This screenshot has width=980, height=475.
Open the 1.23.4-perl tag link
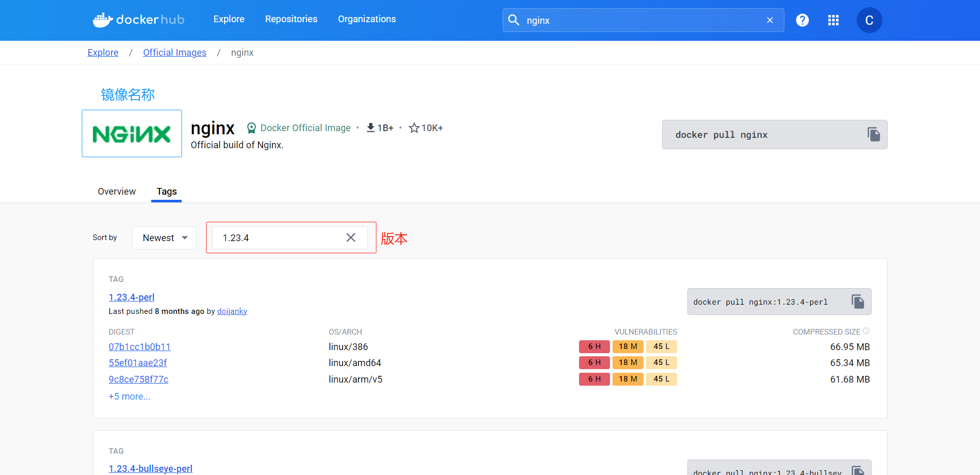pos(132,297)
